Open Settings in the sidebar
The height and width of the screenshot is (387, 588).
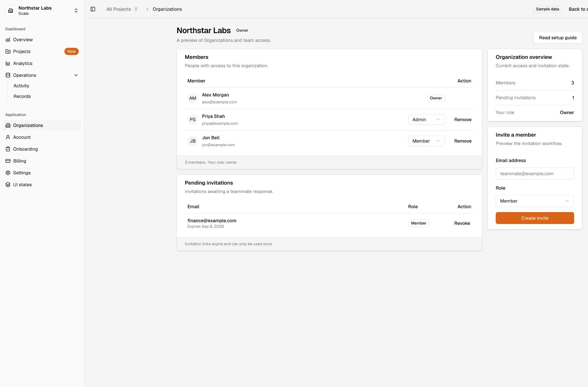pyautogui.click(x=42, y=173)
